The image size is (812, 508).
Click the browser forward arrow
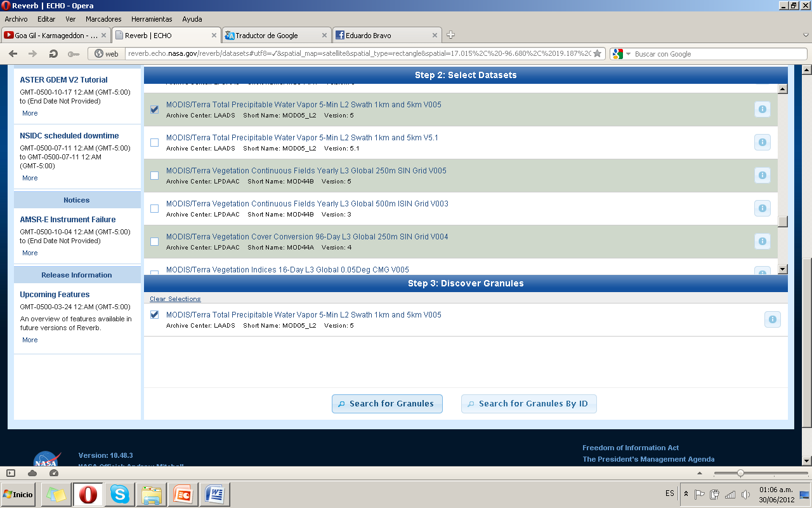33,54
